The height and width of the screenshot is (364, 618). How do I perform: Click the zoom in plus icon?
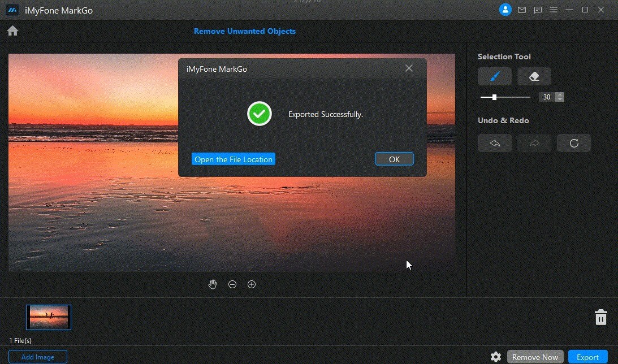click(x=252, y=284)
